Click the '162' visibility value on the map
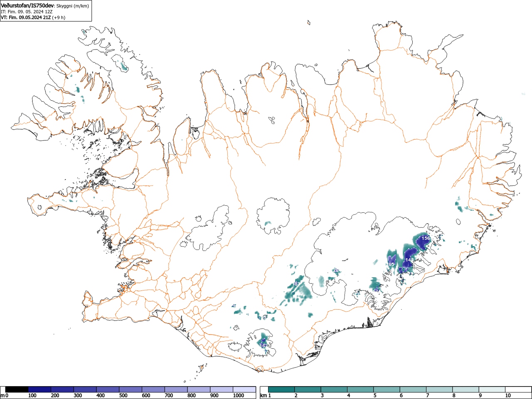 [x=264, y=346]
